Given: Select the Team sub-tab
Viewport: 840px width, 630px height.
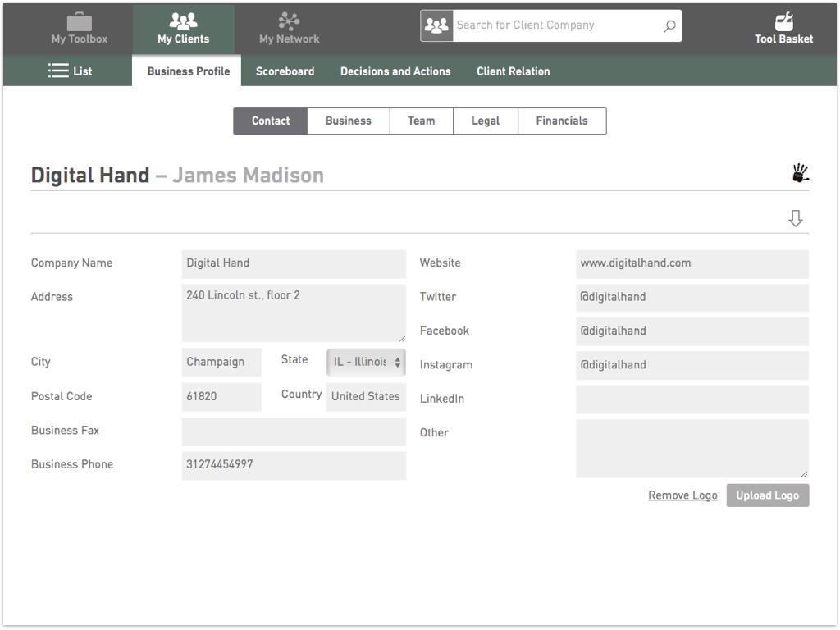Looking at the screenshot, I should [x=421, y=121].
